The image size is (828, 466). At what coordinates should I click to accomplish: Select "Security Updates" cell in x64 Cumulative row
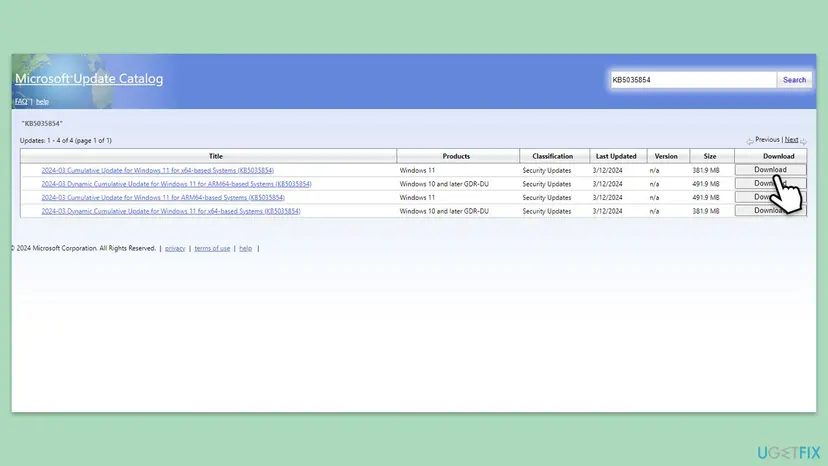pos(547,171)
